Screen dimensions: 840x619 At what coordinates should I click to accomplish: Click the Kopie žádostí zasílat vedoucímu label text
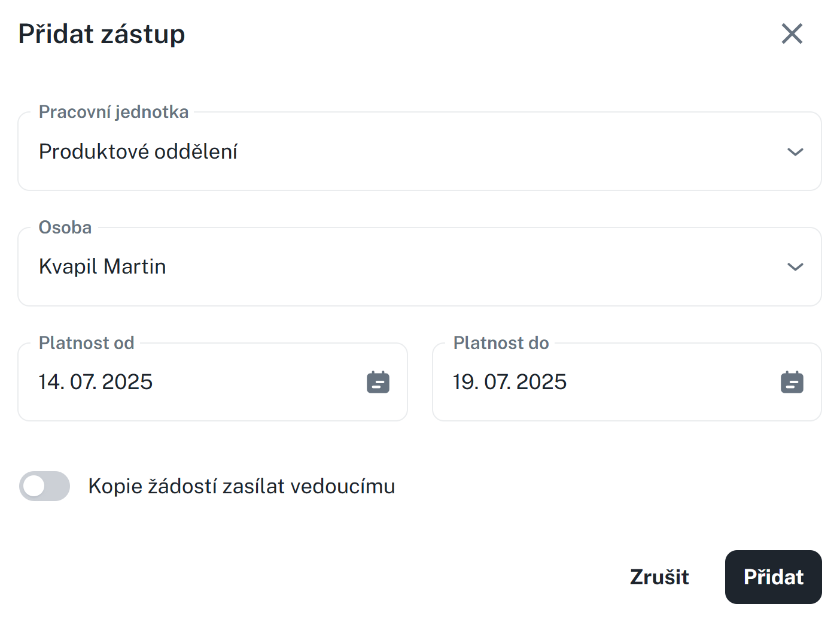pos(241,486)
